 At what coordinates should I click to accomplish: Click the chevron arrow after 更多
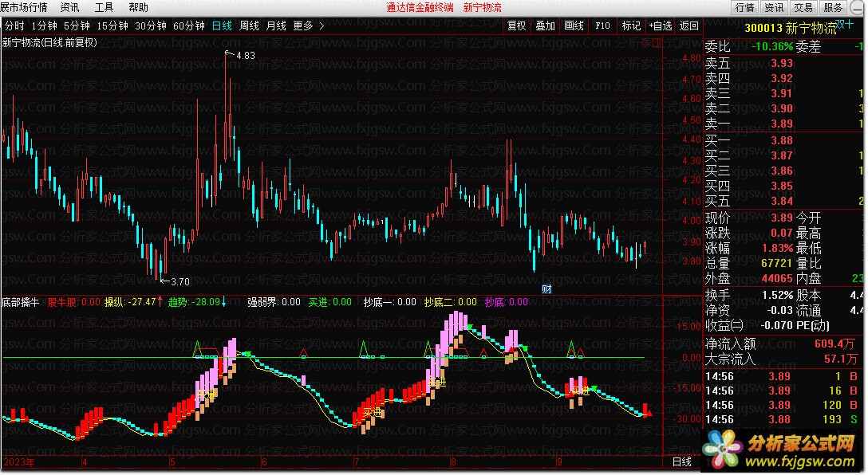pyautogui.click(x=322, y=26)
